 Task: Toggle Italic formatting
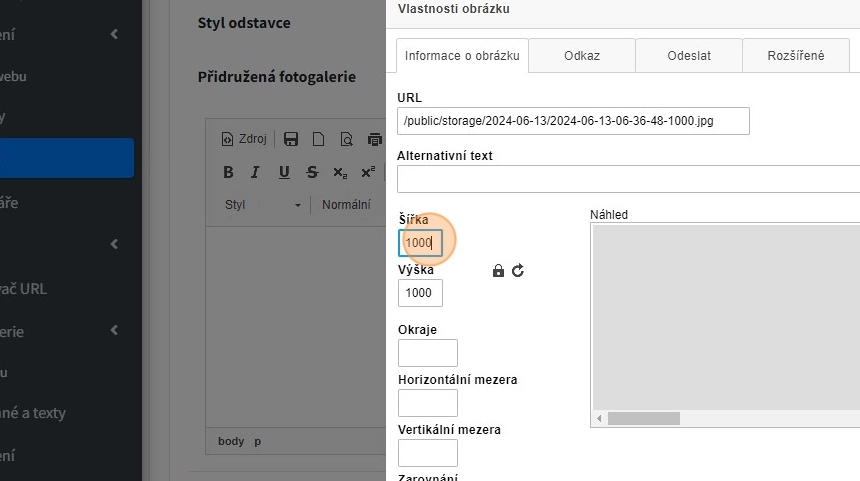coord(256,172)
